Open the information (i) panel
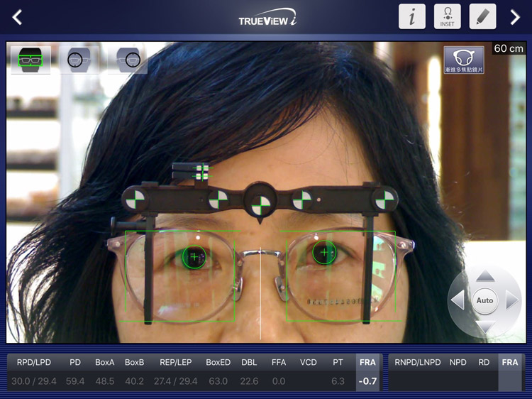The image size is (532, 399). pos(411,17)
